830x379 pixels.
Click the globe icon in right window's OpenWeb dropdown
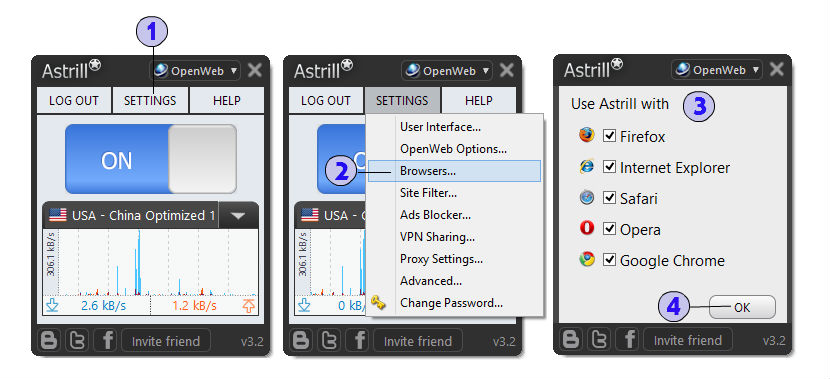click(x=683, y=69)
